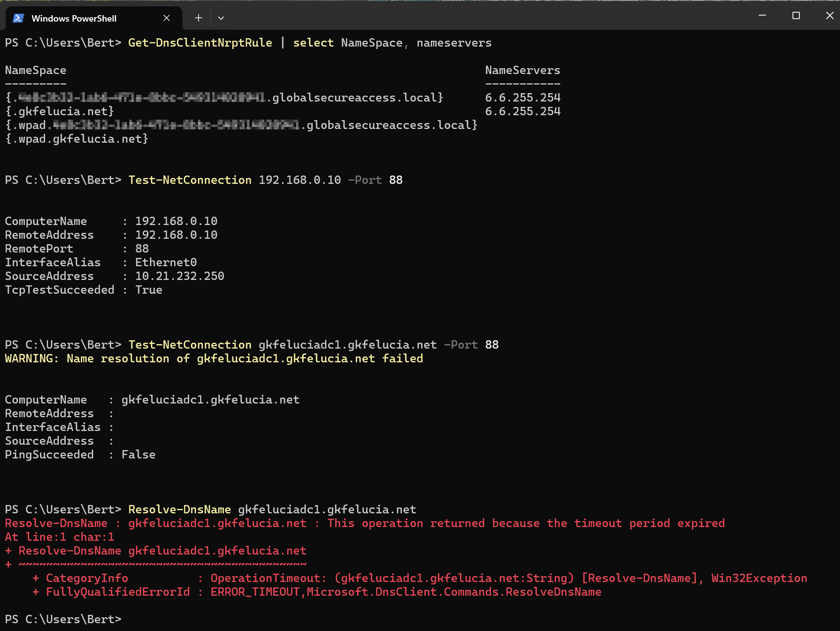Click the last empty PS C:\Users\Bert> prompt

pos(63,620)
